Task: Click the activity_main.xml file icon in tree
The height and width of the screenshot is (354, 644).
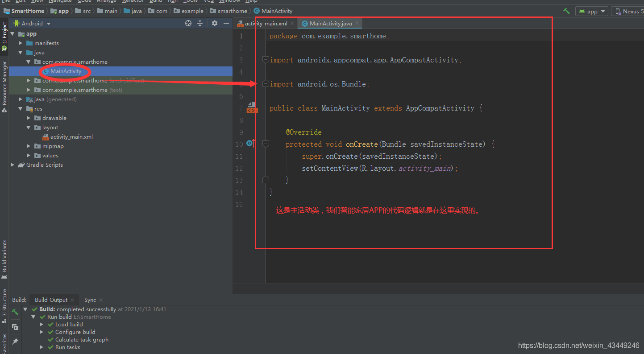Action: (x=46, y=137)
